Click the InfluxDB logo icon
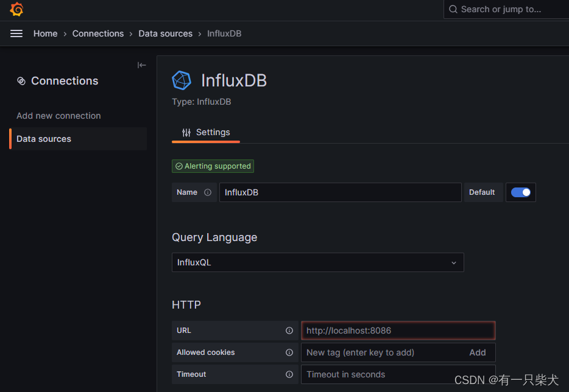Image resolution: width=569 pixels, height=392 pixels. [x=181, y=80]
